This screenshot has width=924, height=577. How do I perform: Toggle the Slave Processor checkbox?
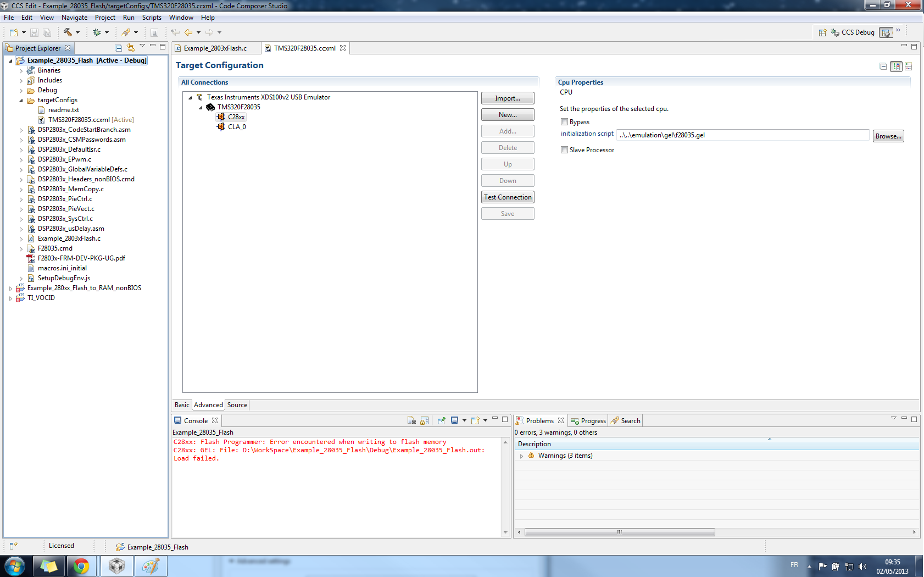[564, 150]
